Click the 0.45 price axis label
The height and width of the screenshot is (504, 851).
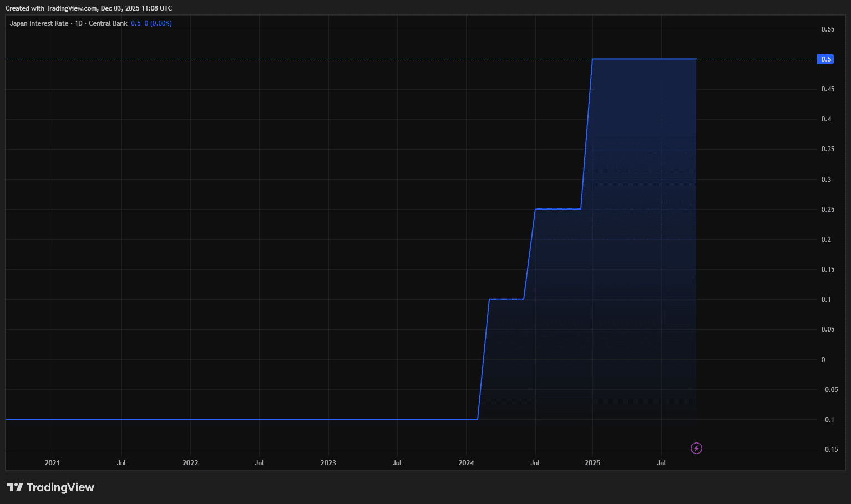[x=828, y=89]
